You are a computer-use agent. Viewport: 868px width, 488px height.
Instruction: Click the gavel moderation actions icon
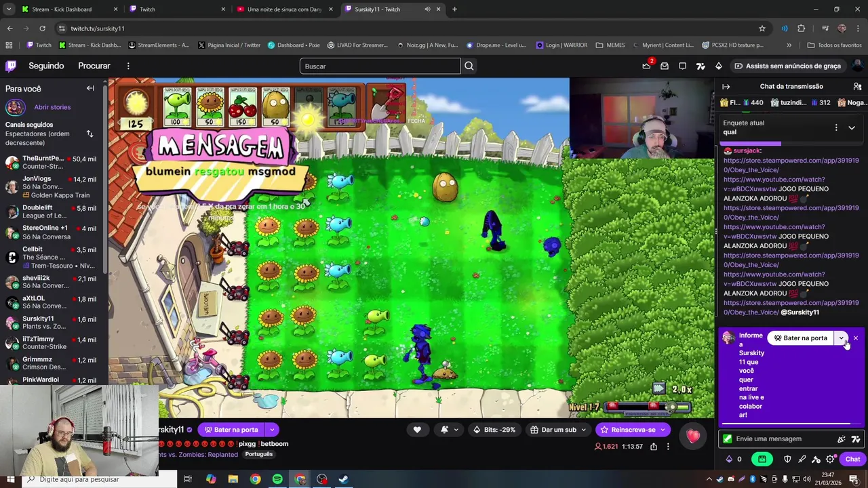(x=816, y=459)
